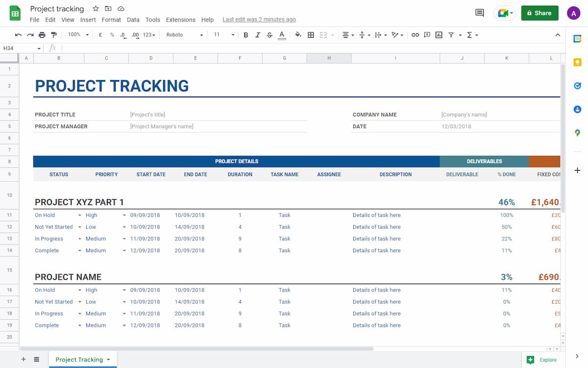This screenshot has width=588, height=368.
Task: Toggle italic formatting
Action: [258, 35]
